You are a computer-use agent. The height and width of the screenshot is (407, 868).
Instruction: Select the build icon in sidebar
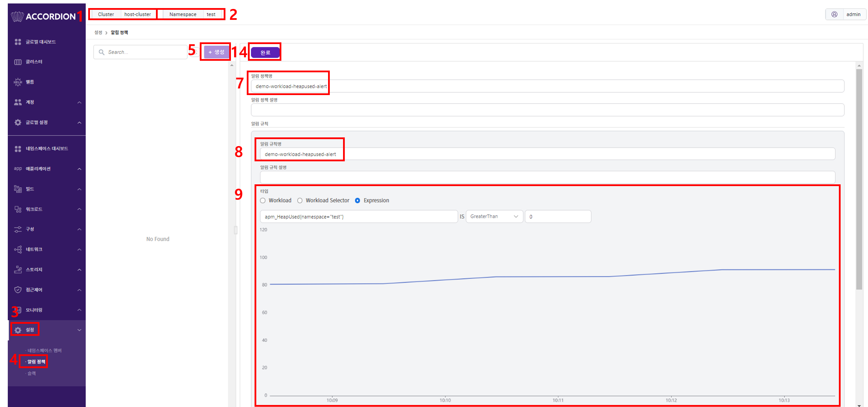point(18,189)
